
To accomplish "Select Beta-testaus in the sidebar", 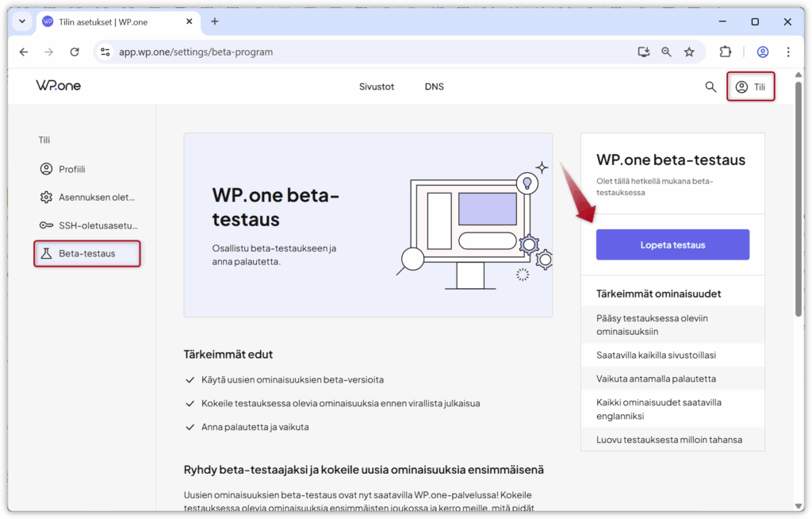I will (x=87, y=254).
